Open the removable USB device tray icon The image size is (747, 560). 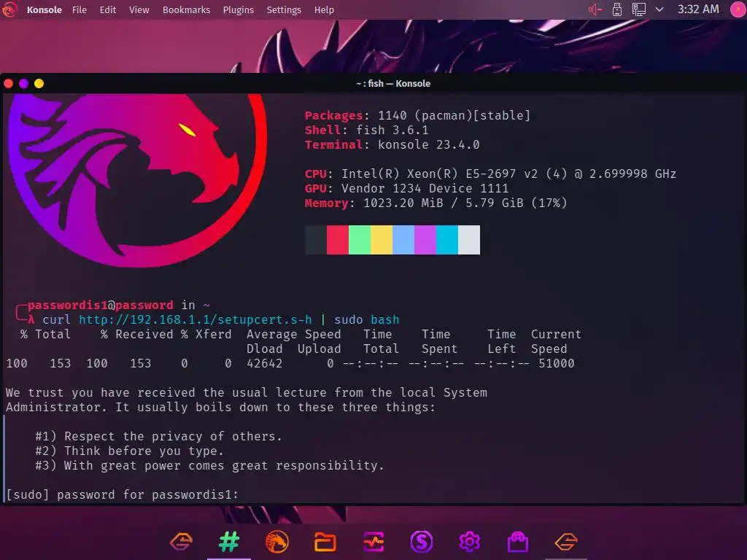[x=617, y=9]
